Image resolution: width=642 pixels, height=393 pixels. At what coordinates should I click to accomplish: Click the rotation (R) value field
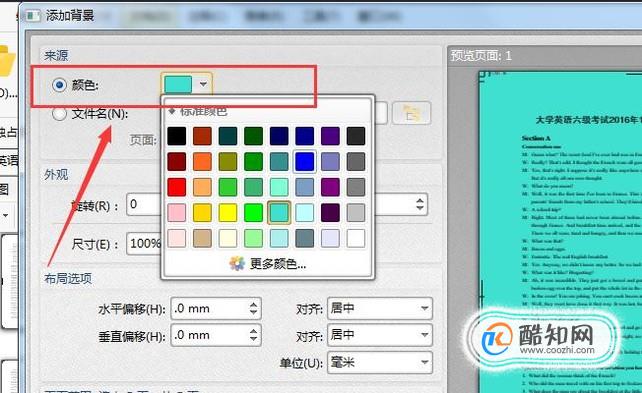point(143,204)
